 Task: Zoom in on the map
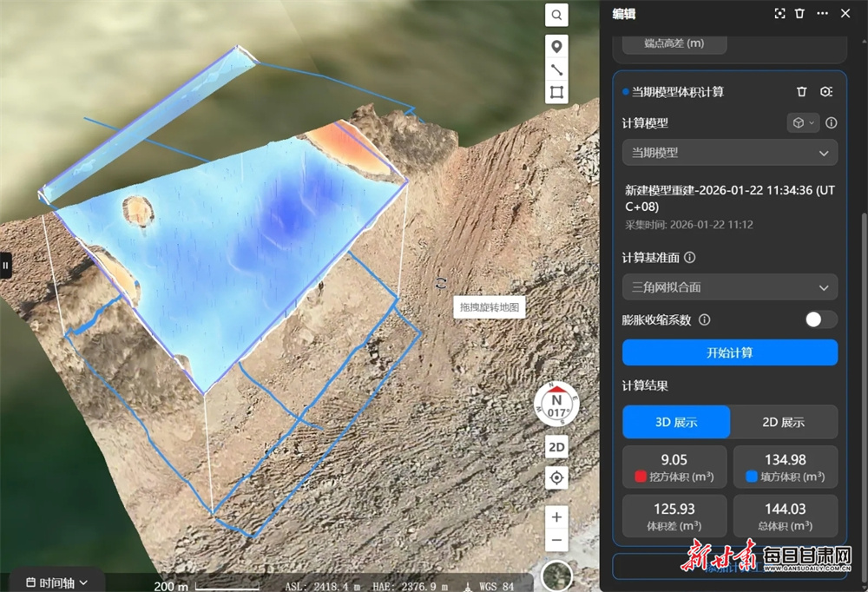556,517
